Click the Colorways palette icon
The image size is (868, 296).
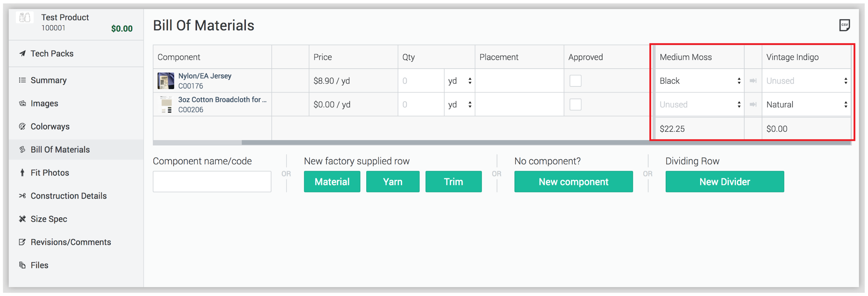(x=22, y=127)
